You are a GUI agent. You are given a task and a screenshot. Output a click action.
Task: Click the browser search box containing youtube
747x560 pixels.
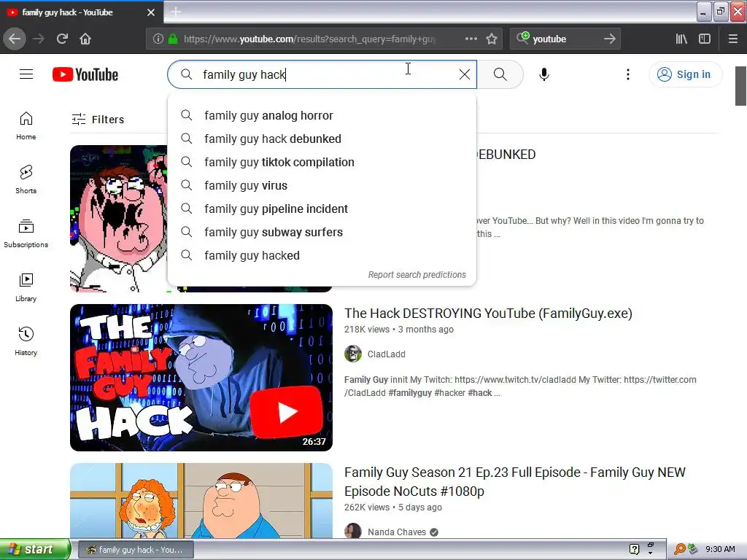point(565,39)
